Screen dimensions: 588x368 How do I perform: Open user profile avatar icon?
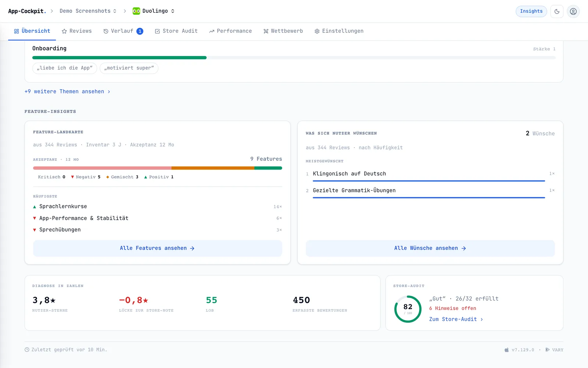pos(573,11)
